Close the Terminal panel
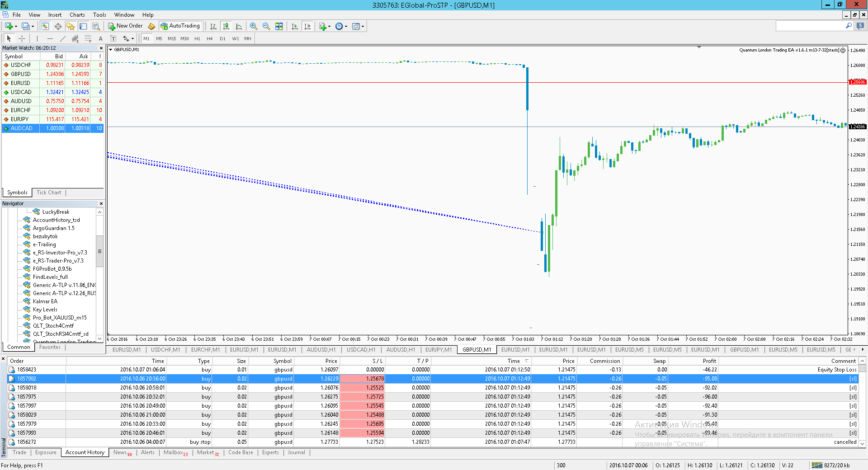868x470 pixels. (x=3, y=359)
